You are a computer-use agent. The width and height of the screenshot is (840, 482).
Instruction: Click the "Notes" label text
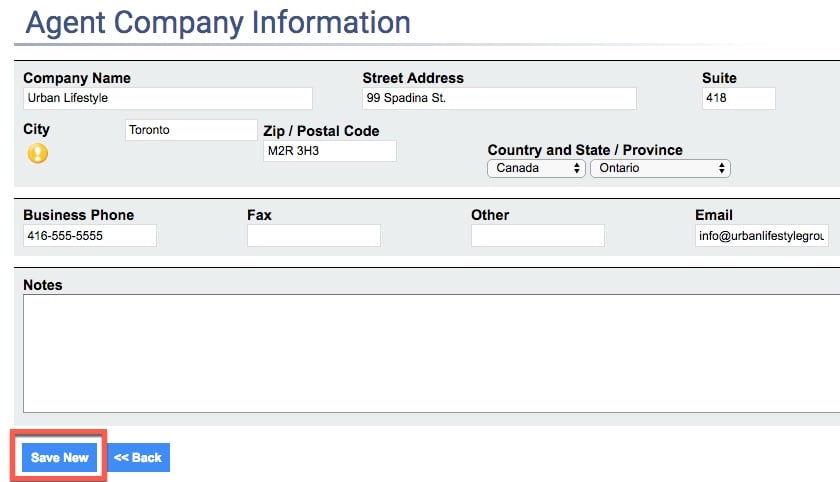point(43,285)
